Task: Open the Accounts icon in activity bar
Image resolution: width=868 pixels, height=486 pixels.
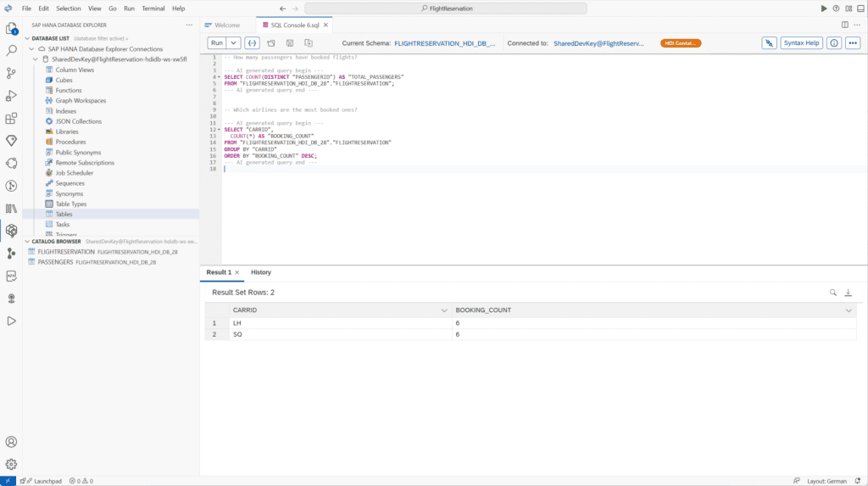Action: click(11, 442)
